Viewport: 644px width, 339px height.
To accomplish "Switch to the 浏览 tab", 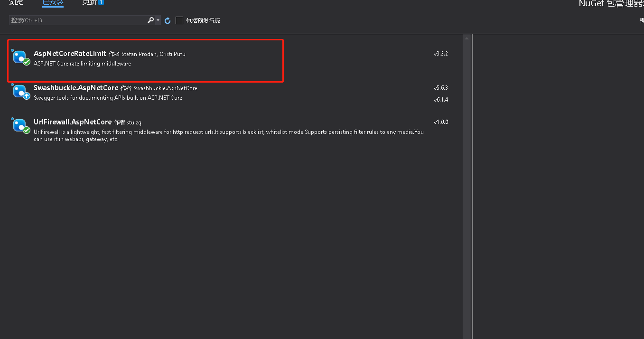I will point(16,2).
